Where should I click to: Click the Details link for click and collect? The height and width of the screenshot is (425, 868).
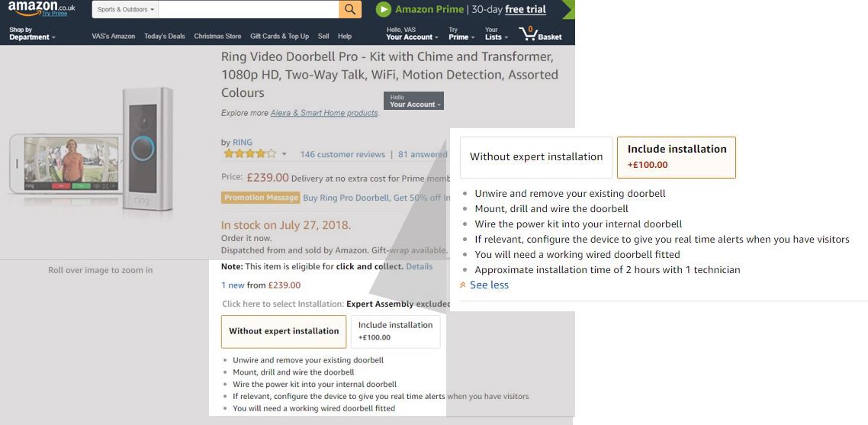pos(419,267)
